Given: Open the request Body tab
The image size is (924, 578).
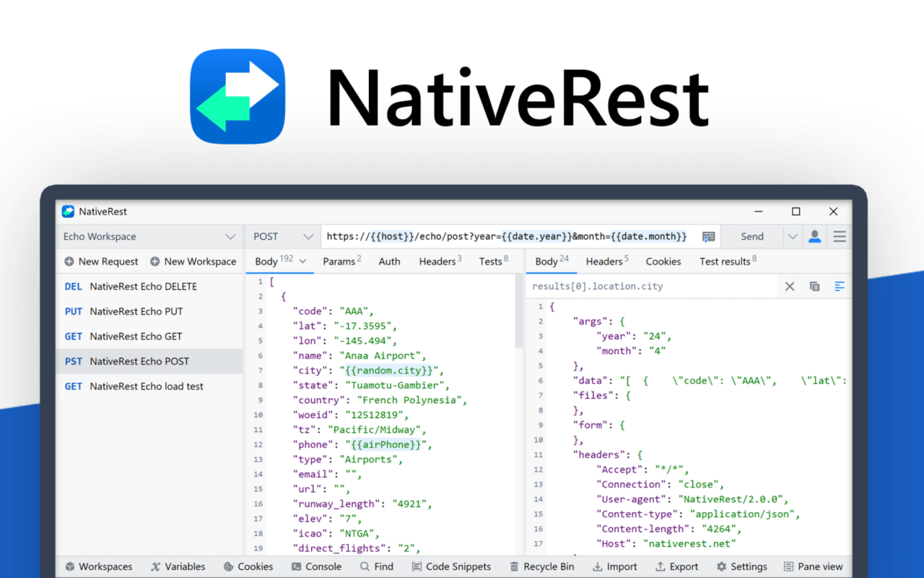Looking at the screenshot, I should (x=274, y=261).
